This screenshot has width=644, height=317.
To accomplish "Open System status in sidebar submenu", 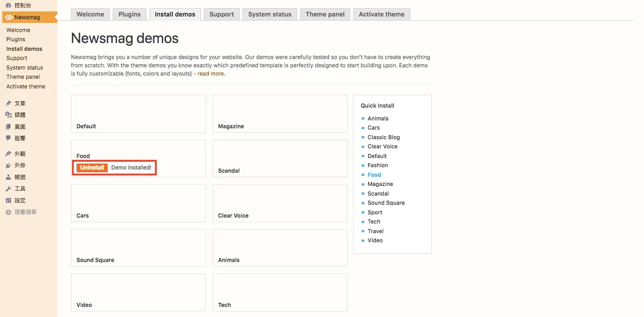I will [25, 68].
